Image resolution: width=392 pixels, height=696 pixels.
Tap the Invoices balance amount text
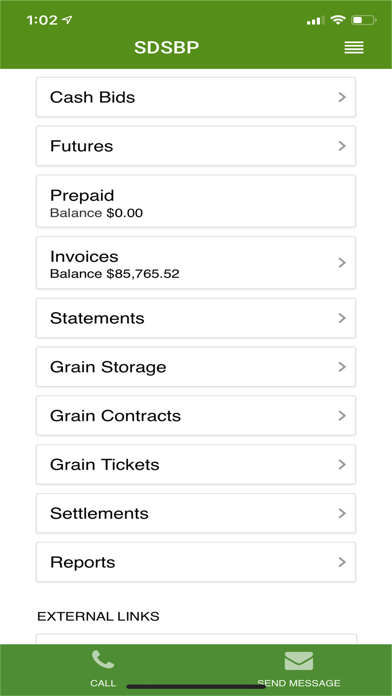pyautogui.click(x=143, y=274)
